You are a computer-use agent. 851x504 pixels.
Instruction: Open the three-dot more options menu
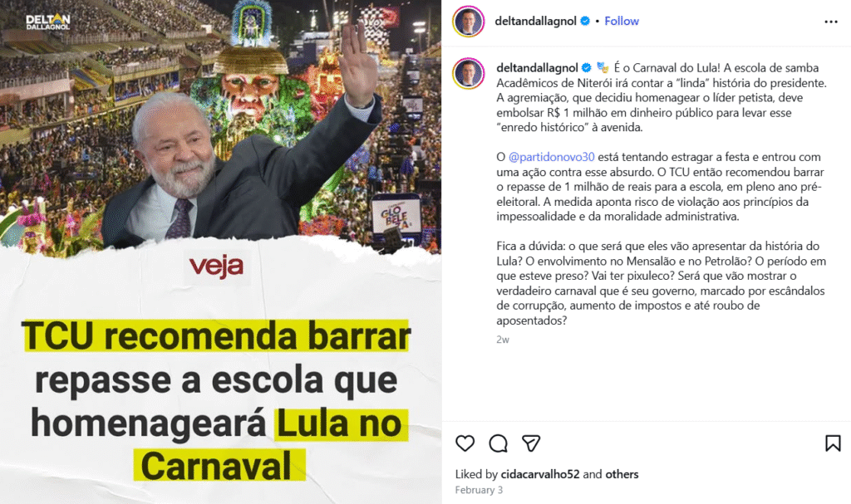pyautogui.click(x=831, y=22)
